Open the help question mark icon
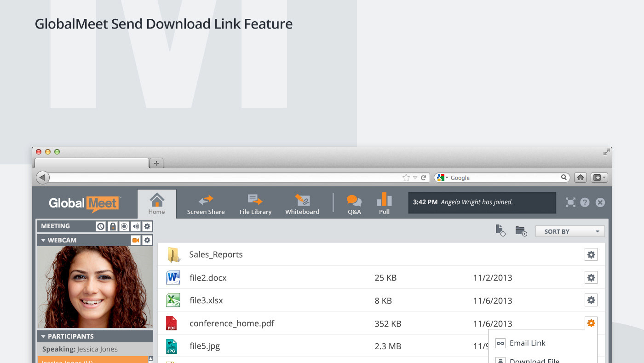 585,202
